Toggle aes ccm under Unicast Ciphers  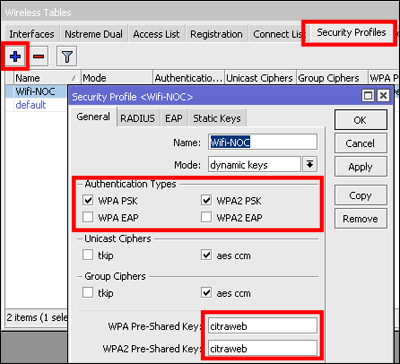(206, 256)
